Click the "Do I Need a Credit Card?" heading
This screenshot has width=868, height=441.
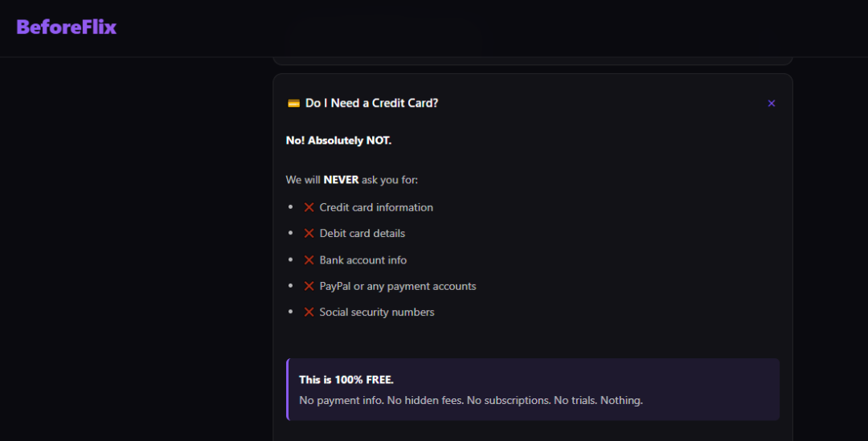click(371, 104)
